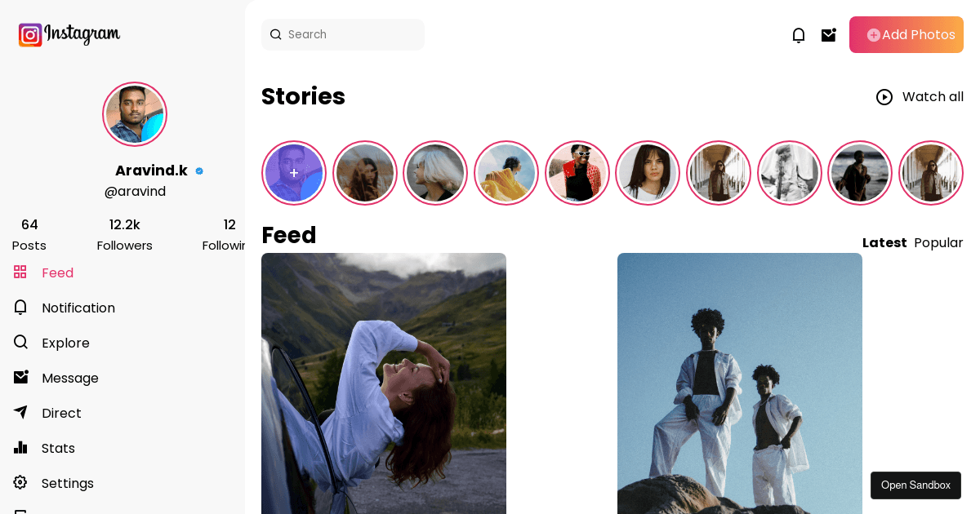Switch feed to Popular

point(938,242)
